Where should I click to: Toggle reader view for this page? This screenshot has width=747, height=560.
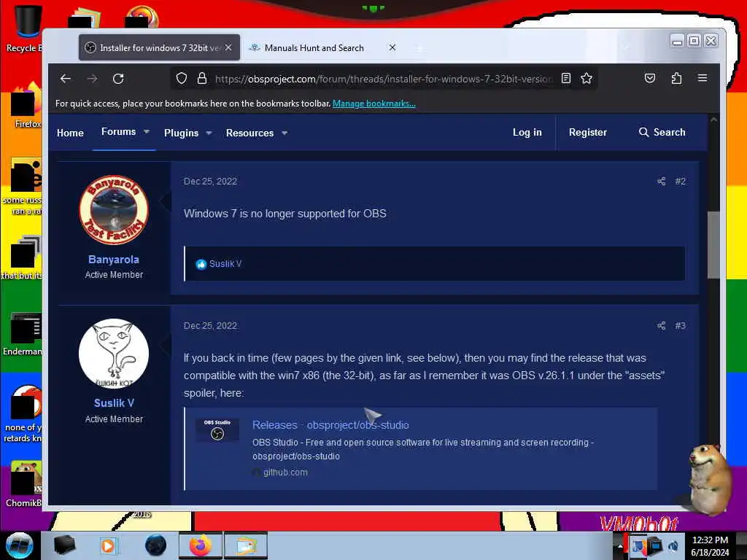pyautogui.click(x=566, y=78)
